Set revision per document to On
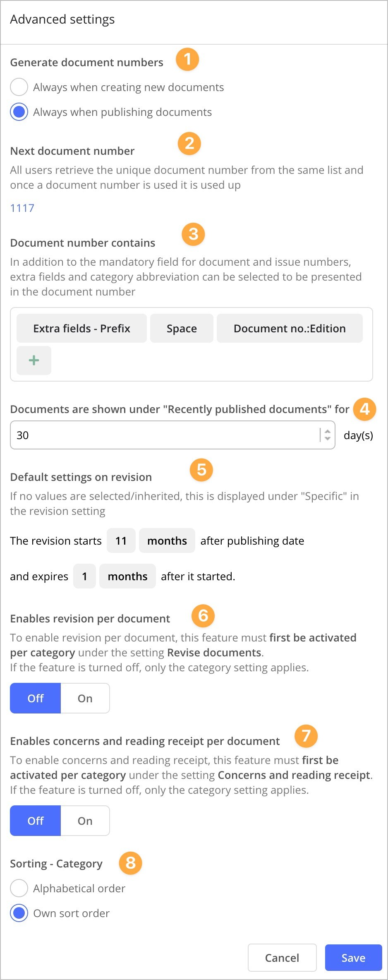 point(85,698)
